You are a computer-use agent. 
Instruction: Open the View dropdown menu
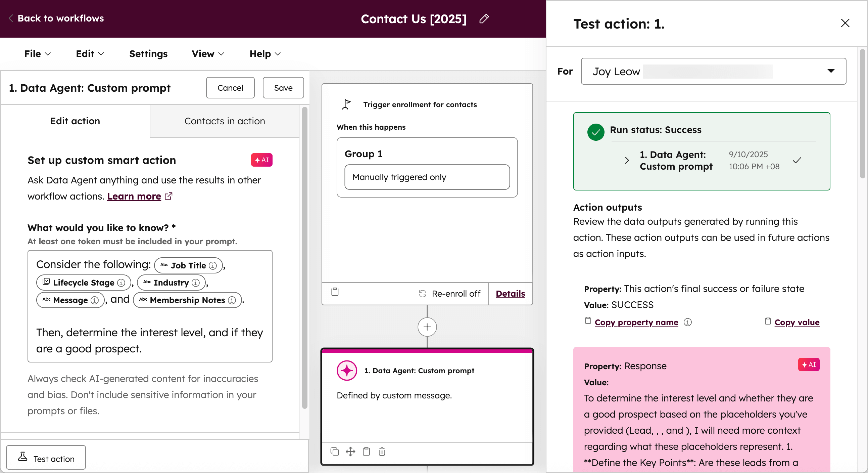point(207,54)
